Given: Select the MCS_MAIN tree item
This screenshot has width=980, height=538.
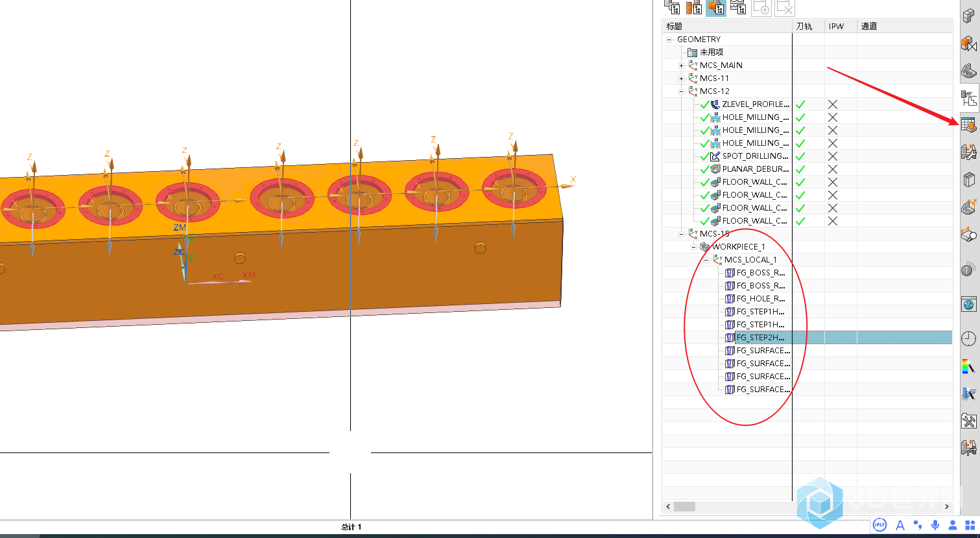Looking at the screenshot, I should (721, 65).
